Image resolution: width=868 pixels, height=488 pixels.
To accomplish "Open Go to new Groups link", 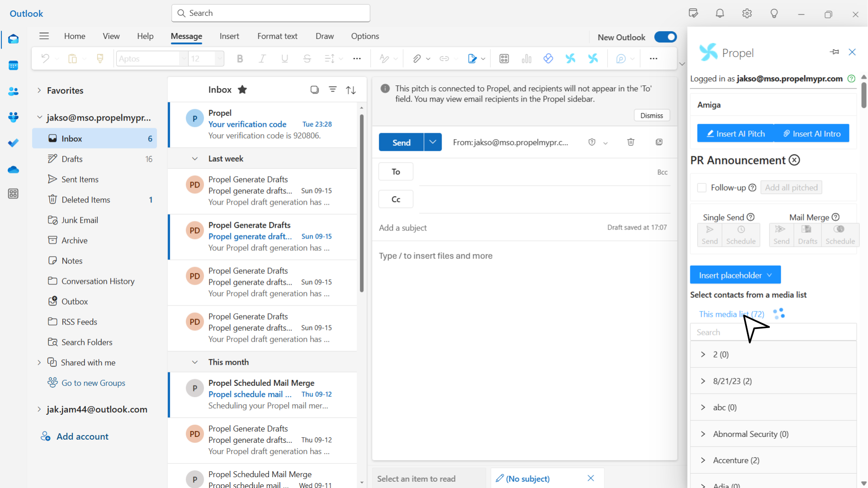I will 93,383.
